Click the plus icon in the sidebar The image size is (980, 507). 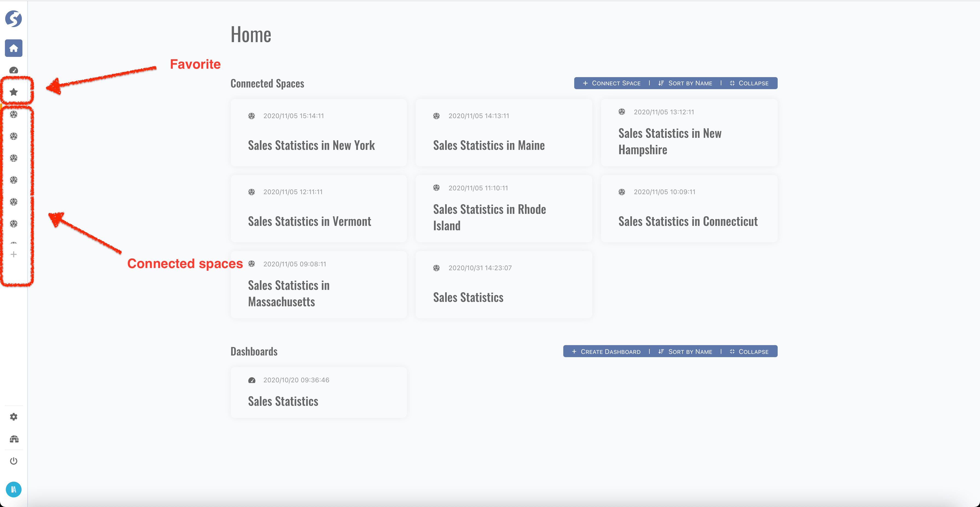[14, 254]
